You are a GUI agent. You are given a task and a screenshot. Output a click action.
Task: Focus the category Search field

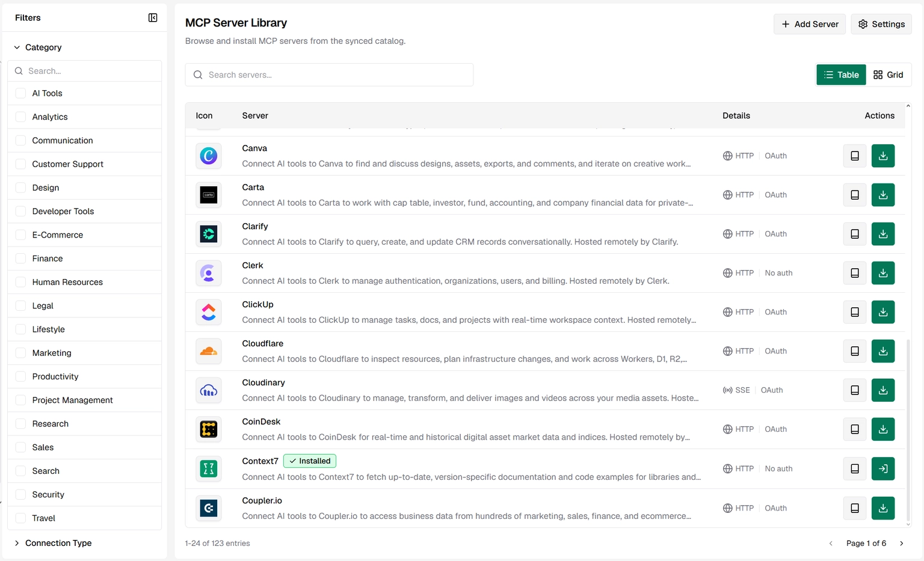tap(85, 71)
